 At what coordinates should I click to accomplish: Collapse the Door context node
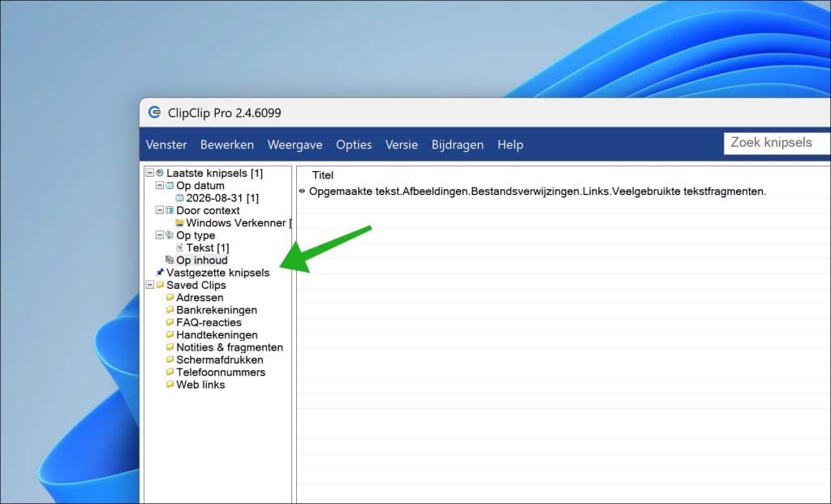[160, 210]
